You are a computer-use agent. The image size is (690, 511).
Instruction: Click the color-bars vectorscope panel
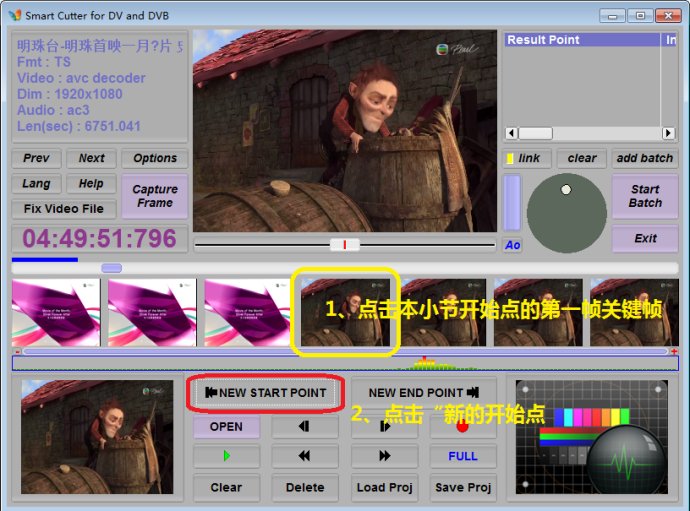[591, 437]
